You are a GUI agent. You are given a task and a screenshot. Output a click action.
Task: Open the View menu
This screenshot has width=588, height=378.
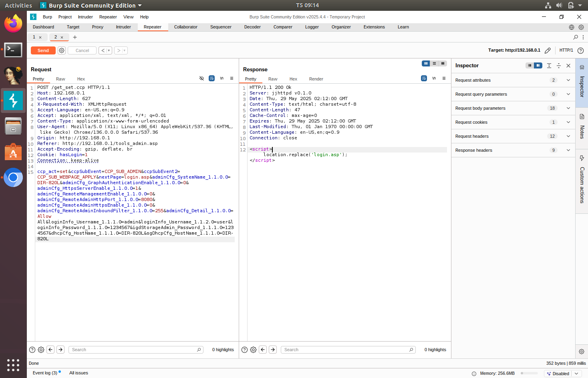coord(128,17)
